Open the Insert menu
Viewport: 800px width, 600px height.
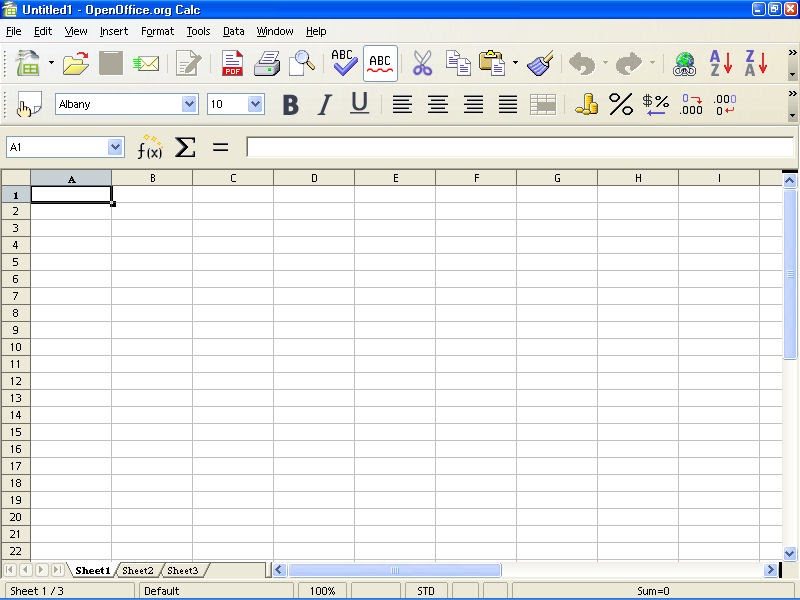click(x=113, y=31)
